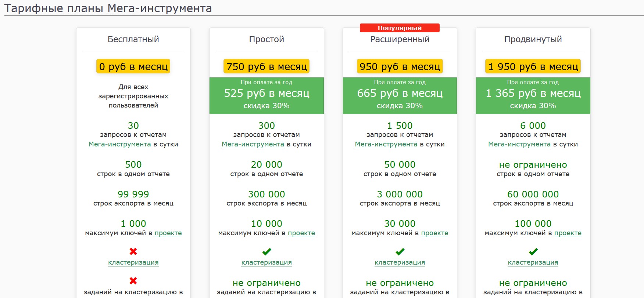Click the 750 руб в месяц price label
The image size is (644, 298).
266,66
